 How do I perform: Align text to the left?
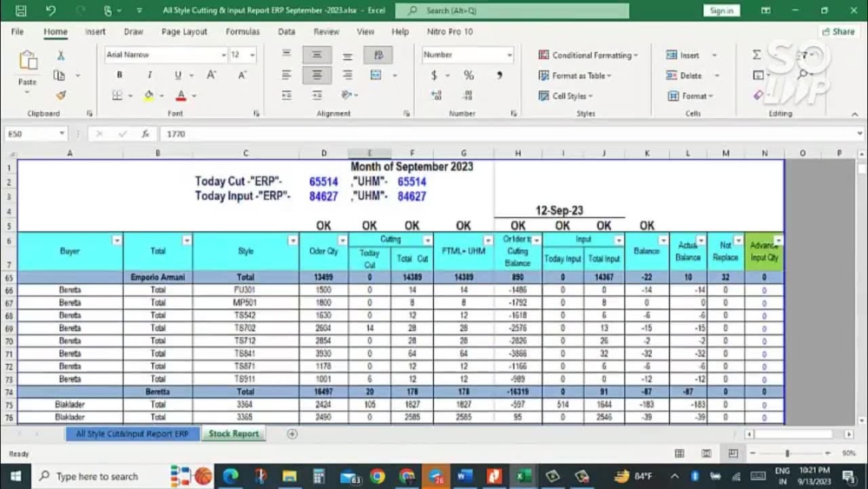coord(286,75)
